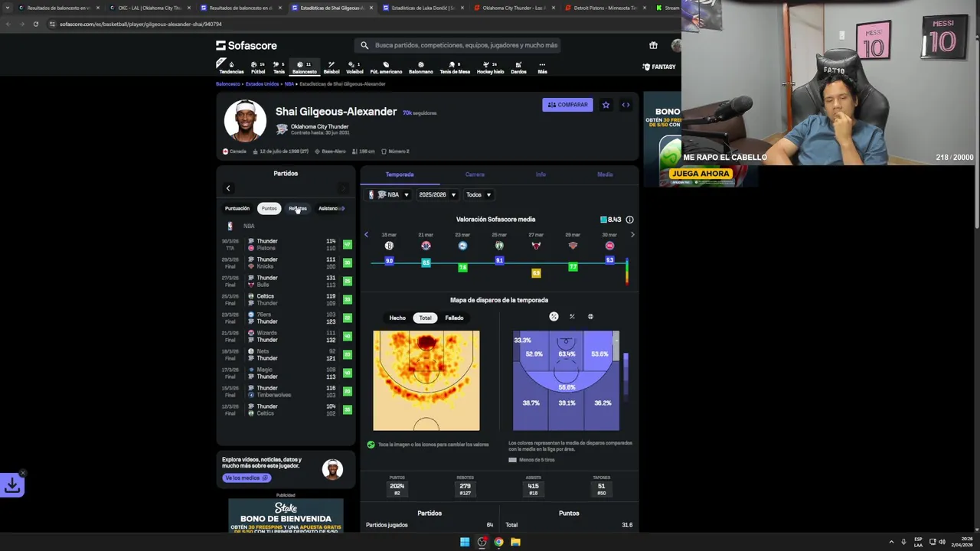The width and height of the screenshot is (980, 551).
Task: Open Chrome from the taskbar
Action: 498,542
